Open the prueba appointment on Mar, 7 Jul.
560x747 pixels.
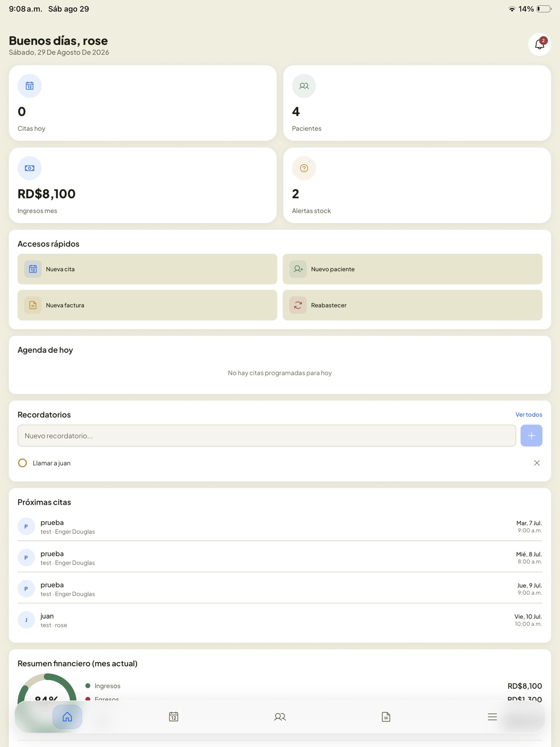pyautogui.click(x=280, y=526)
